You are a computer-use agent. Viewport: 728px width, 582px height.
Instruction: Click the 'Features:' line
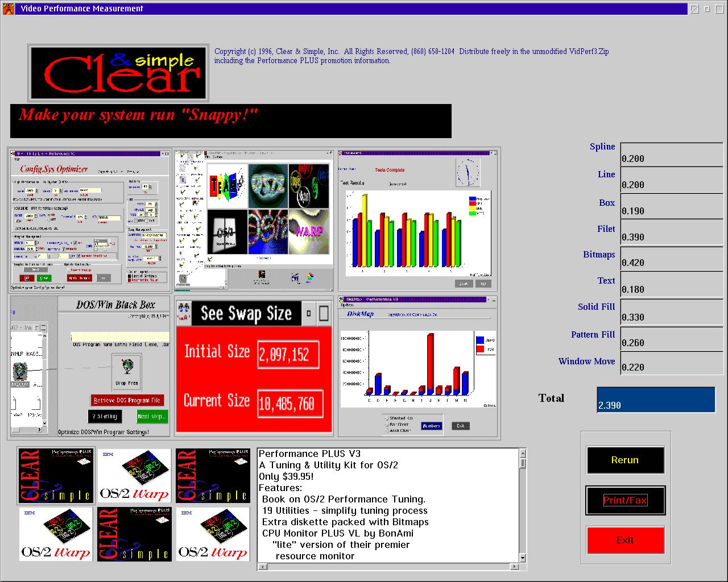[280, 488]
